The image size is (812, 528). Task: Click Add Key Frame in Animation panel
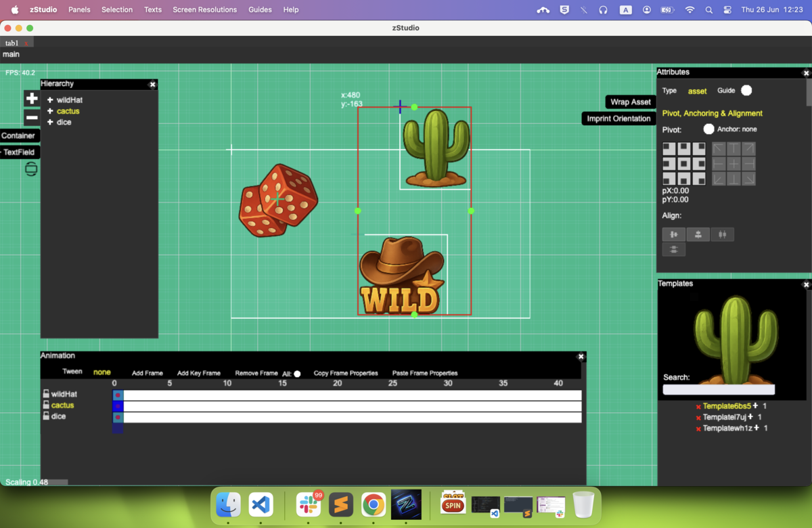pyautogui.click(x=199, y=373)
